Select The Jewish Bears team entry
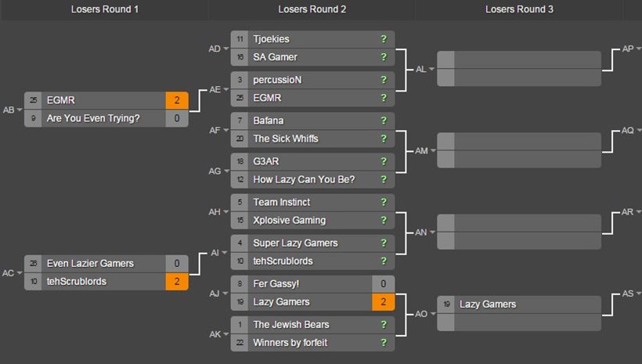This screenshot has height=364, width=642. point(312,325)
